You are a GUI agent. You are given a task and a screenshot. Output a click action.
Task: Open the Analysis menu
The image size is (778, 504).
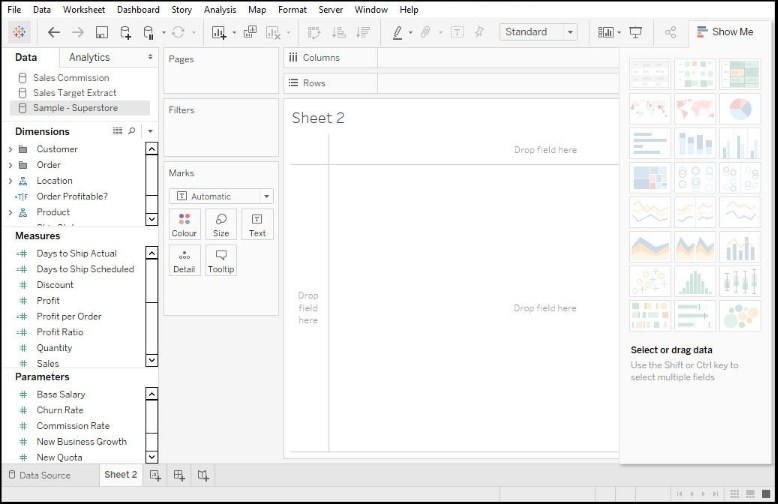click(220, 9)
